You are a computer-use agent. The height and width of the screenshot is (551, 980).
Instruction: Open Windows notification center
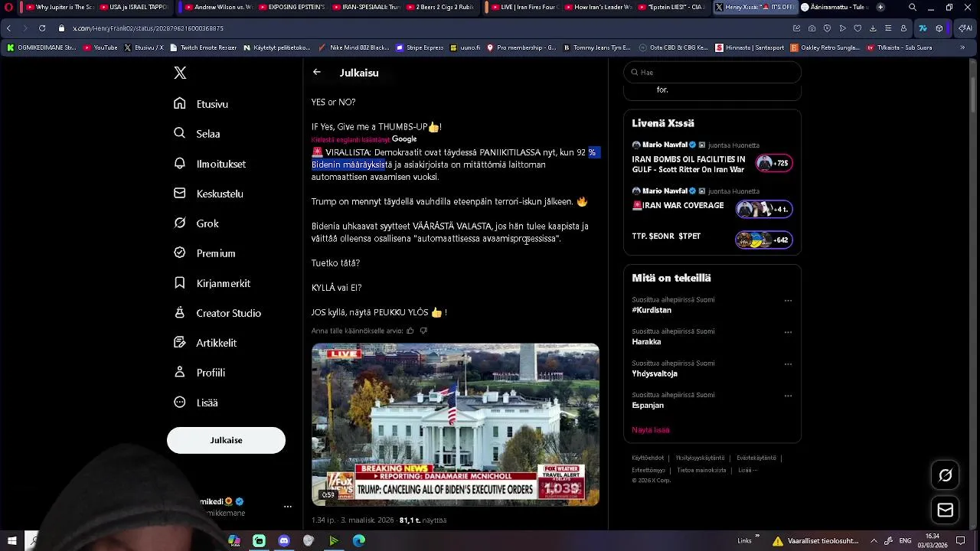click(x=960, y=541)
